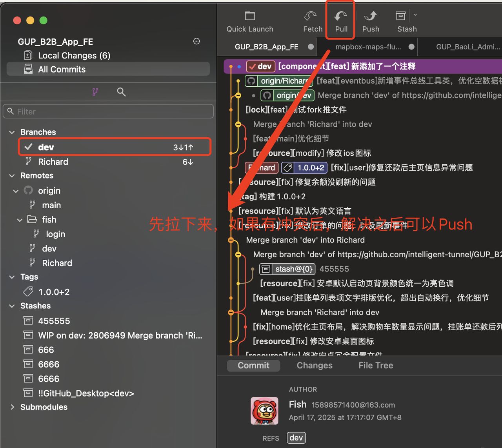This screenshot has width=502, height=448.
Task: Click the dev ref badge under REFS
Action: tap(296, 438)
